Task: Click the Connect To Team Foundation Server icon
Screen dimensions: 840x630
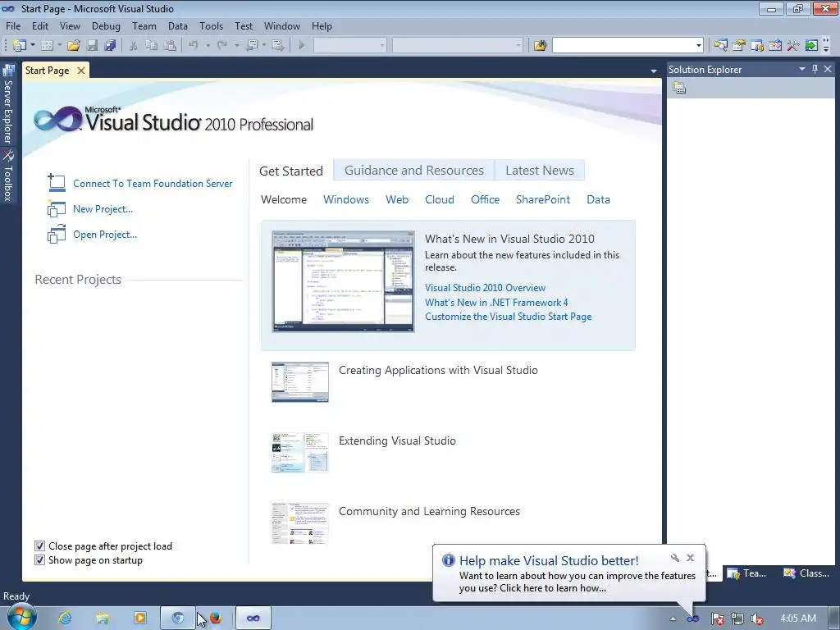Action: 57,183
